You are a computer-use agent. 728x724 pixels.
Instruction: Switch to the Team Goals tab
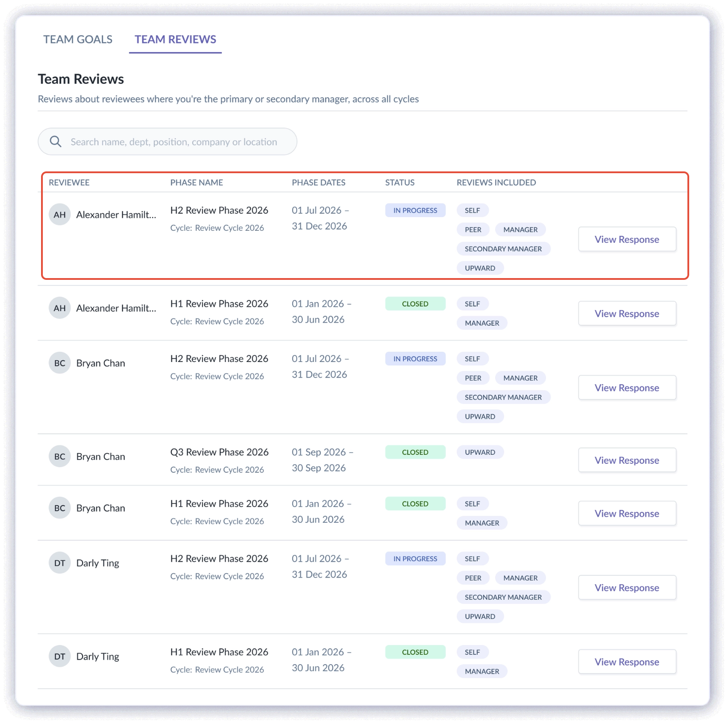point(78,39)
